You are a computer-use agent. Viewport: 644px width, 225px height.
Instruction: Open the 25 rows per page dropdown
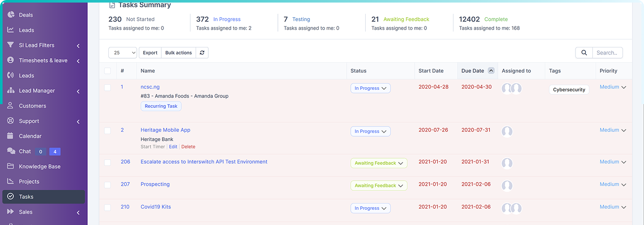coord(123,53)
